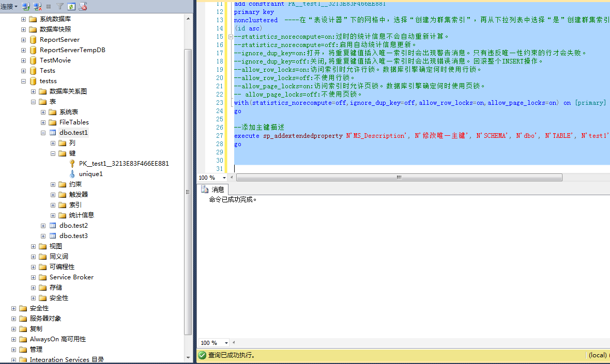Click the 统计信息 folder icon
The width and height of the screenshot is (610, 364).
tap(62, 215)
